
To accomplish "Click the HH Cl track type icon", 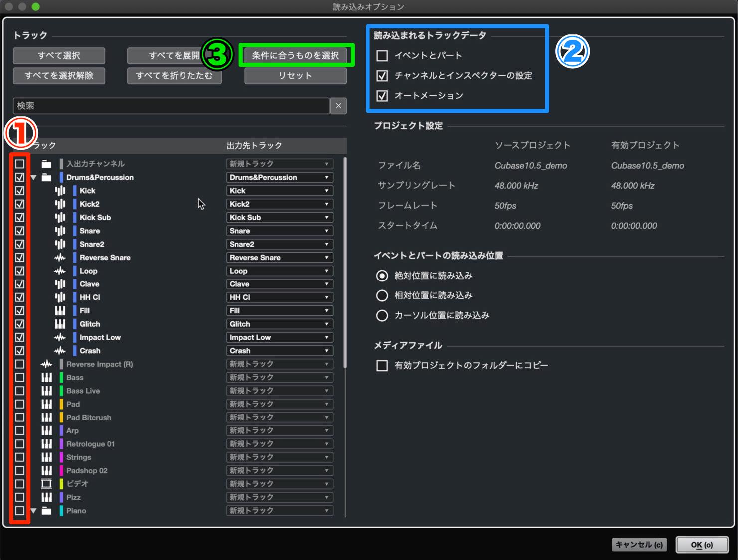I will click(60, 297).
